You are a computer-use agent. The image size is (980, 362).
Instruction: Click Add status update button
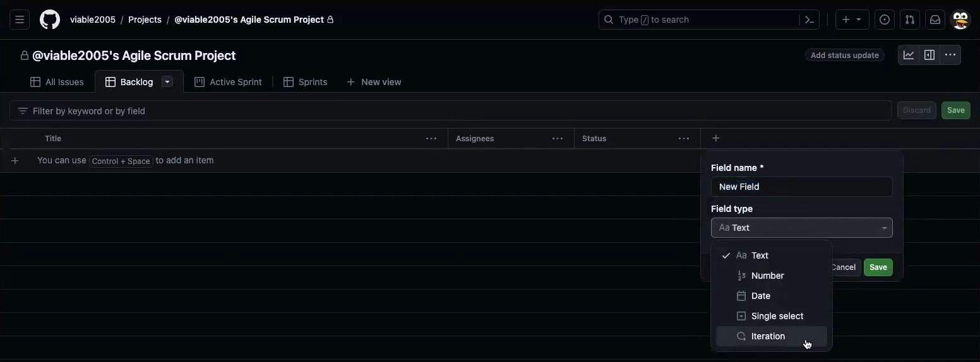point(844,55)
